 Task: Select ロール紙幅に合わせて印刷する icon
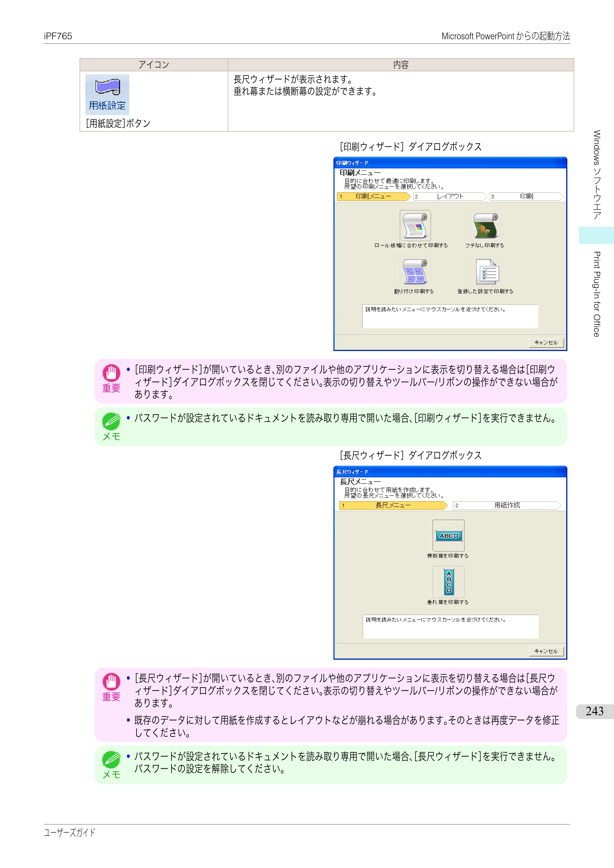(415, 226)
